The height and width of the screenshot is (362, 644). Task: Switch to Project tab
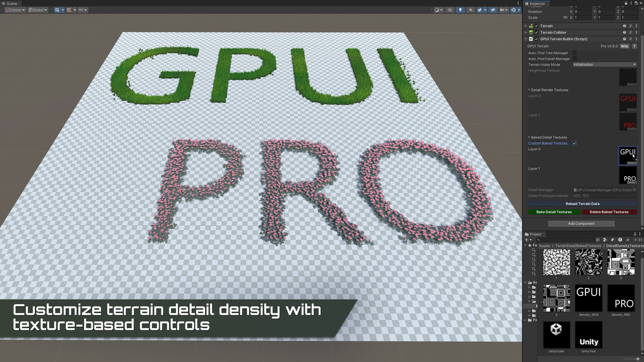pyautogui.click(x=534, y=234)
